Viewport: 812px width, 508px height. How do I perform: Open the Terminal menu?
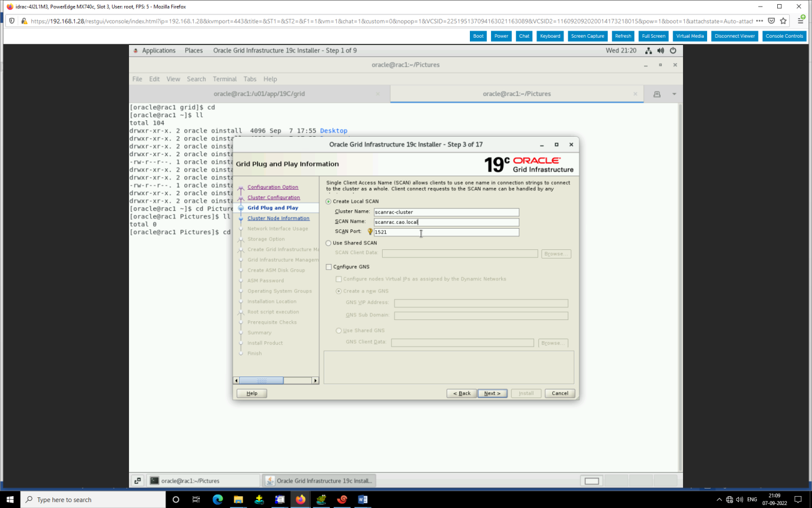point(225,79)
